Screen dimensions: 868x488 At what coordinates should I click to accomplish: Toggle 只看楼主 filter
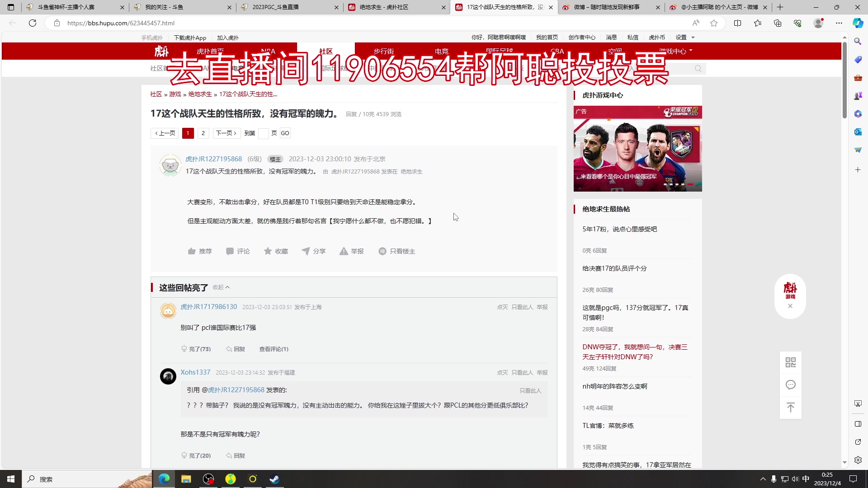pos(397,251)
